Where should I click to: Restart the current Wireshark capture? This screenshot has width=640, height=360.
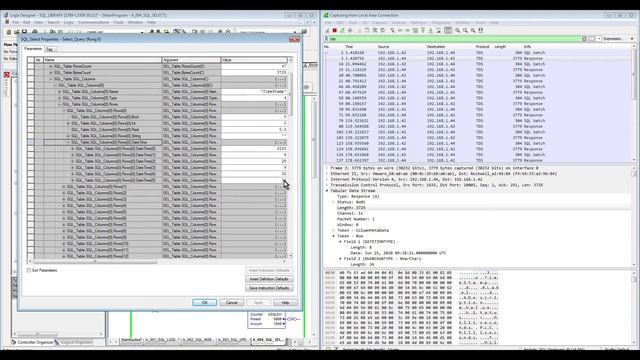(342, 31)
